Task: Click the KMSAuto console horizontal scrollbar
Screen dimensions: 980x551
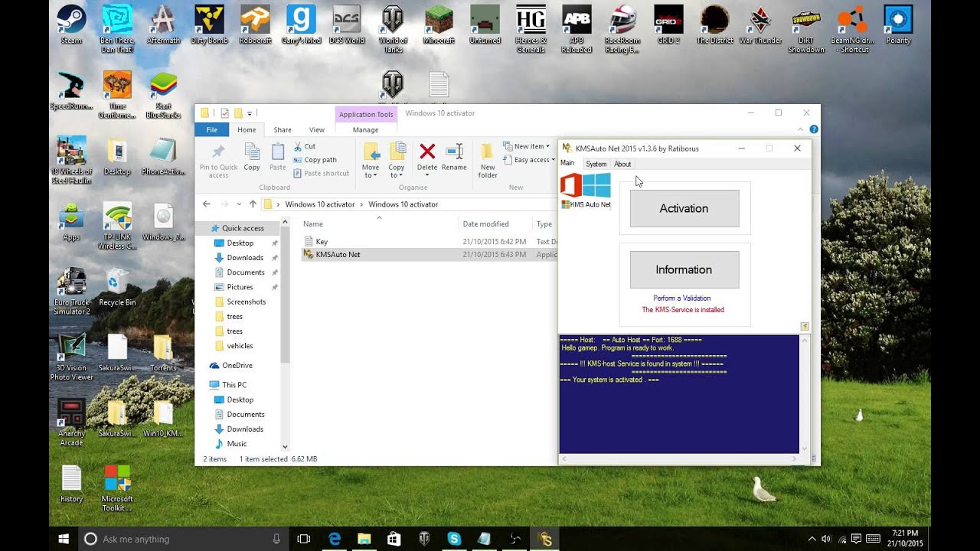Action: pyautogui.click(x=680, y=459)
